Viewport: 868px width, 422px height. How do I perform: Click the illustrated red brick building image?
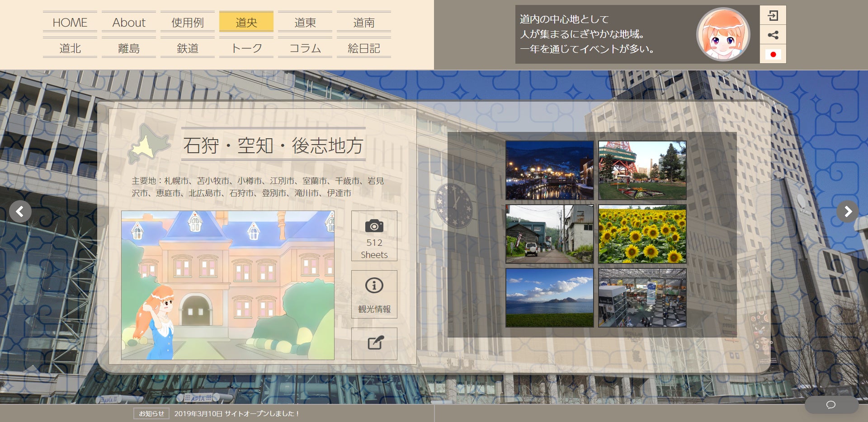(228, 285)
